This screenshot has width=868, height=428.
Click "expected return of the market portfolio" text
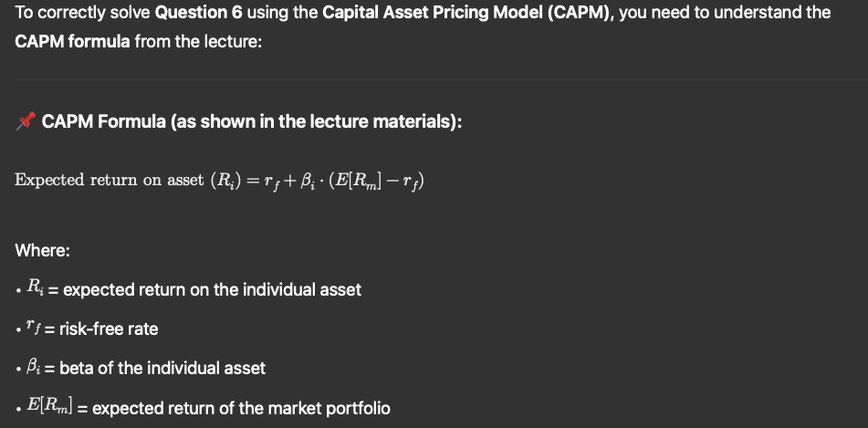coord(241,409)
